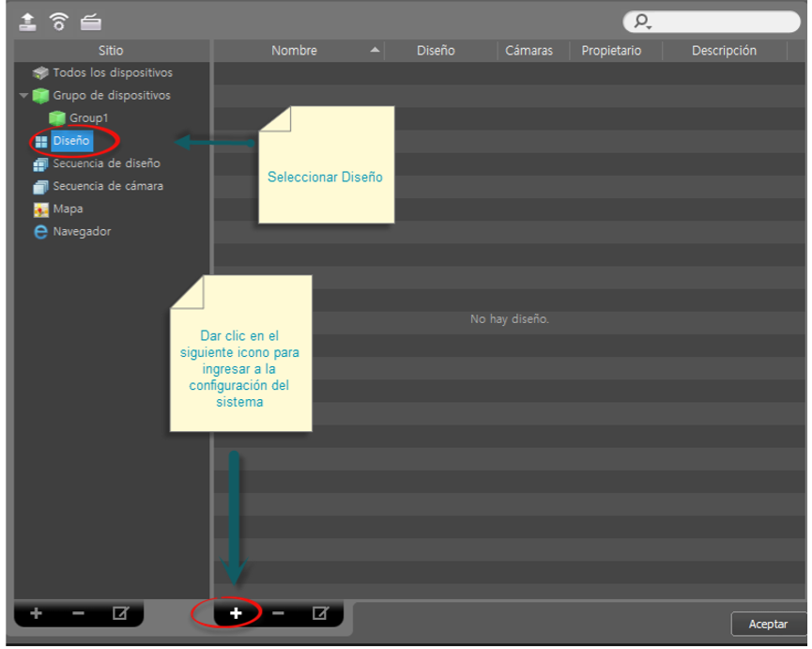
Task: Click the Propietario column header
Action: click(611, 50)
